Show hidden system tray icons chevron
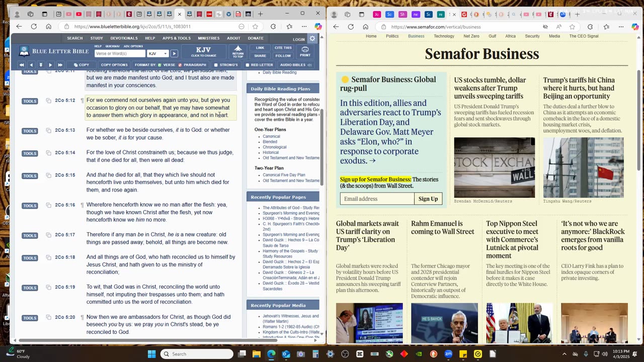Image resolution: width=644 pixels, height=362 pixels. point(564,354)
